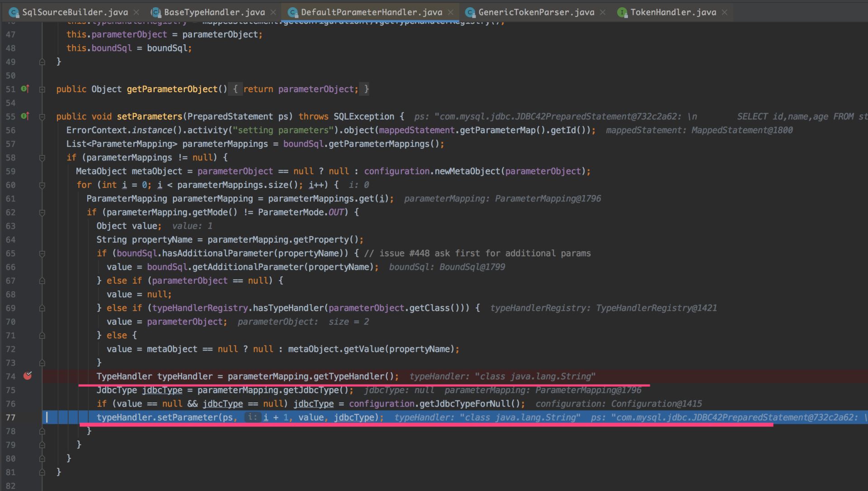The height and width of the screenshot is (491, 868).
Task: Close the SqlSourceBuilder.java tab
Action: click(x=137, y=12)
